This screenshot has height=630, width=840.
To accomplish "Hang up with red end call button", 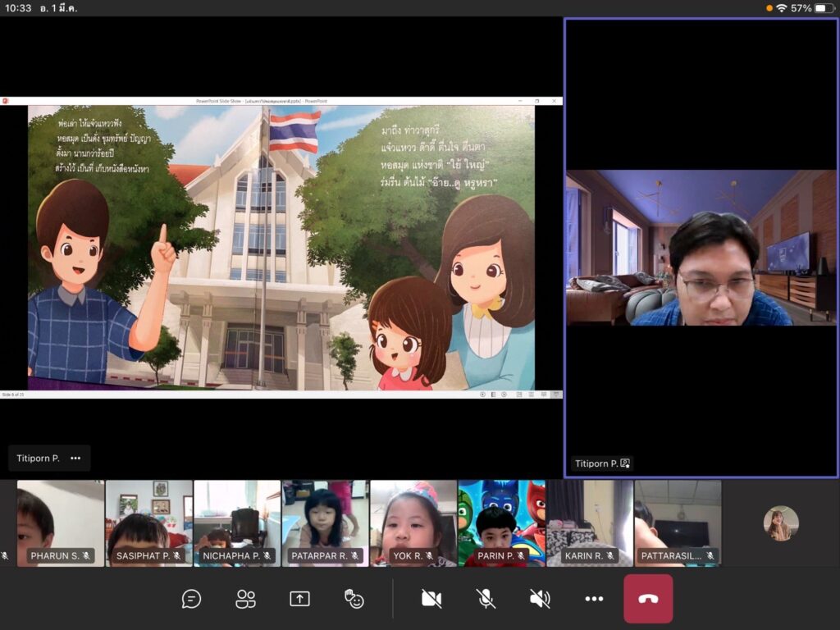I will click(648, 599).
